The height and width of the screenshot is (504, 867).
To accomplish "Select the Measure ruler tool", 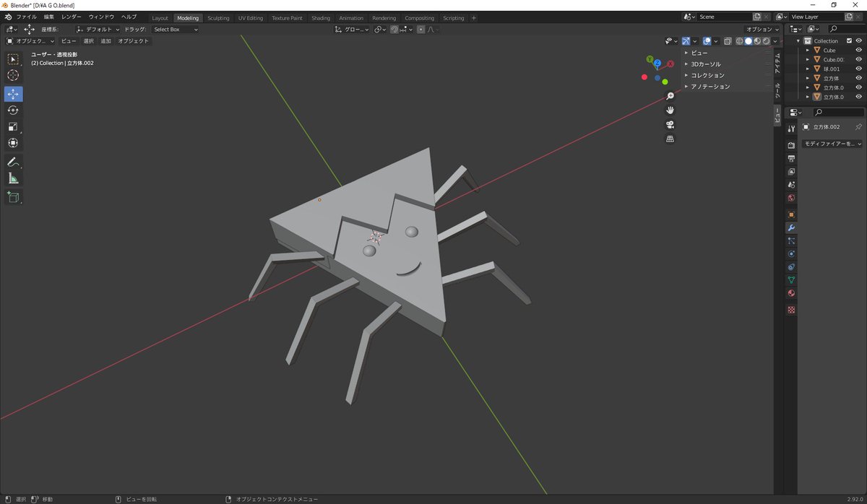I will 13,178.
